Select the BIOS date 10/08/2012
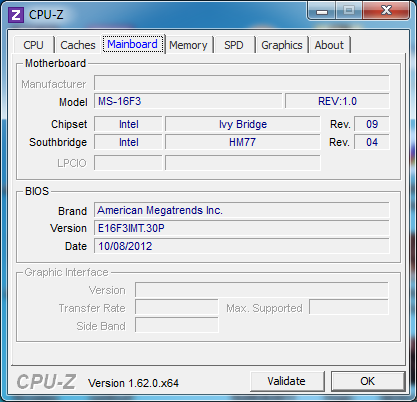This screenshot has height=402, width=417. click(242, 246)
